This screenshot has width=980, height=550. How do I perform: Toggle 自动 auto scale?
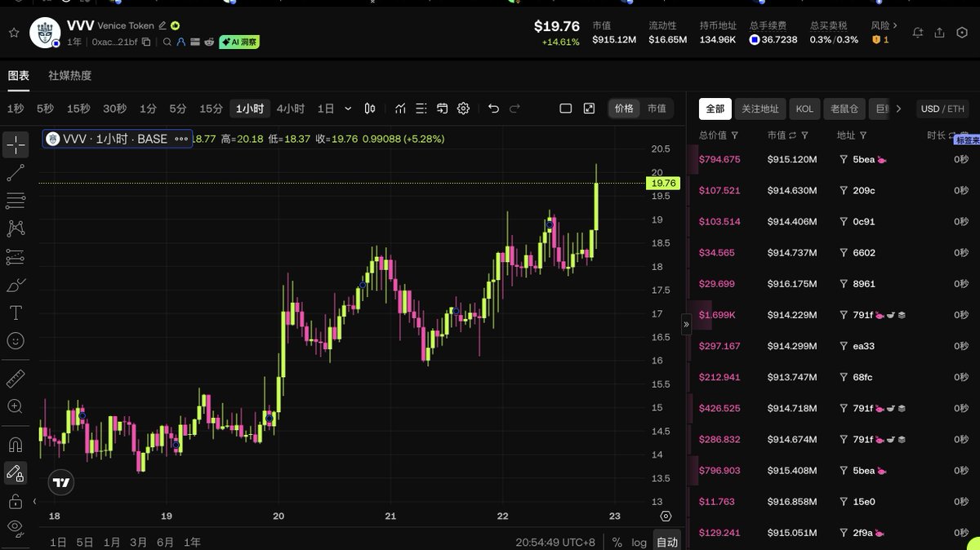click(x=667, y=542)
